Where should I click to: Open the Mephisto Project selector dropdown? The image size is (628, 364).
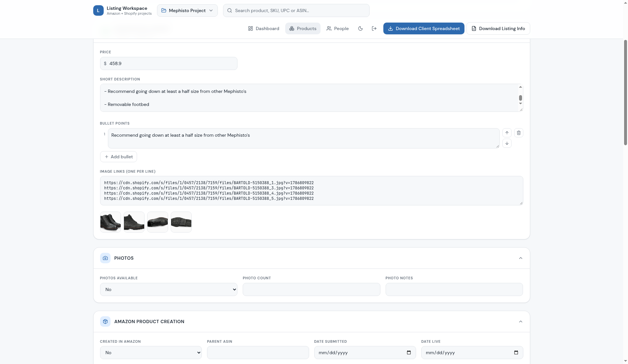pos(187,10)
